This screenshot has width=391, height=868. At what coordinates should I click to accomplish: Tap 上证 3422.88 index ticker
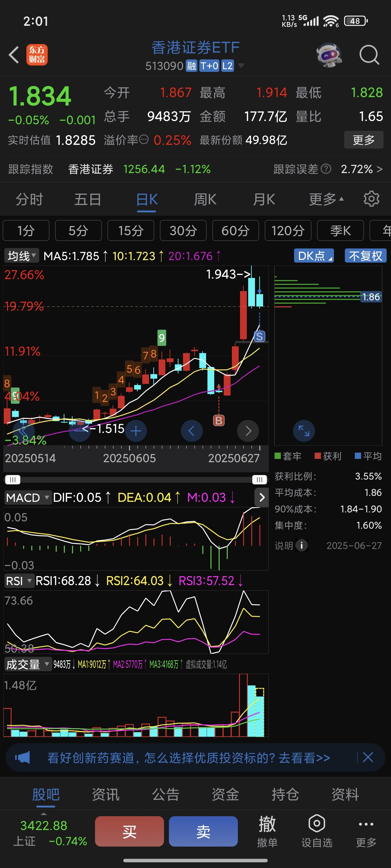[x=50, y=833]
